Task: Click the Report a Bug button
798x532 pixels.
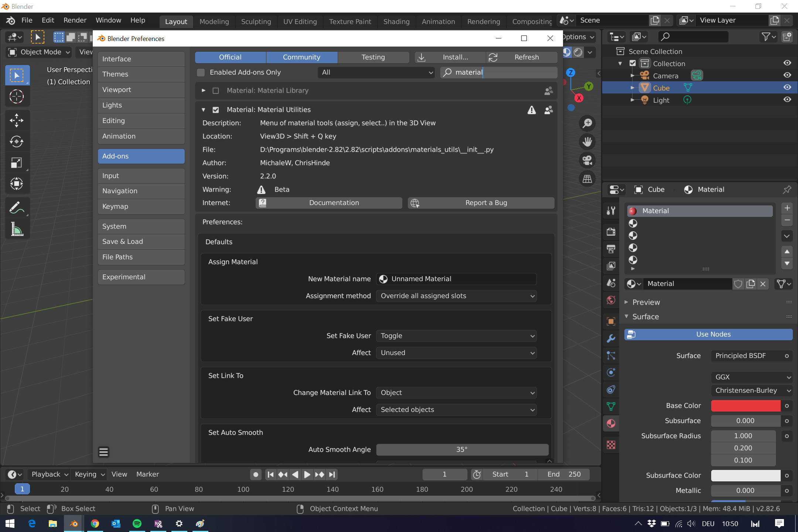Action: click(x=481, y=203)
